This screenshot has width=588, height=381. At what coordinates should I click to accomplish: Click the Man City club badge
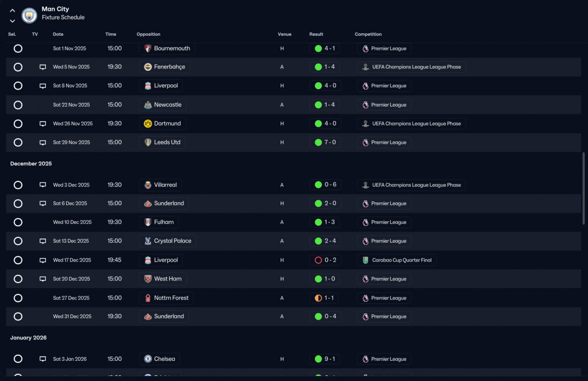(x=29, y=16)
